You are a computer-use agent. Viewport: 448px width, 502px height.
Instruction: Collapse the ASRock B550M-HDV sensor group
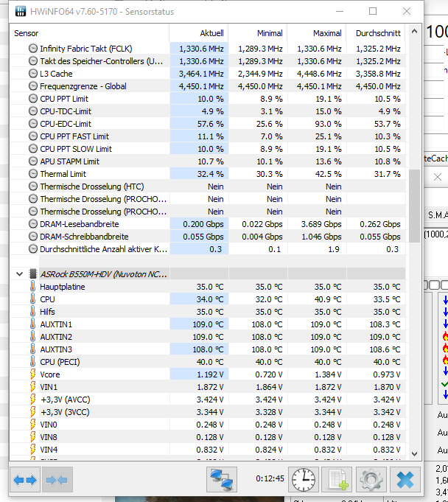(x=19, y=274)
